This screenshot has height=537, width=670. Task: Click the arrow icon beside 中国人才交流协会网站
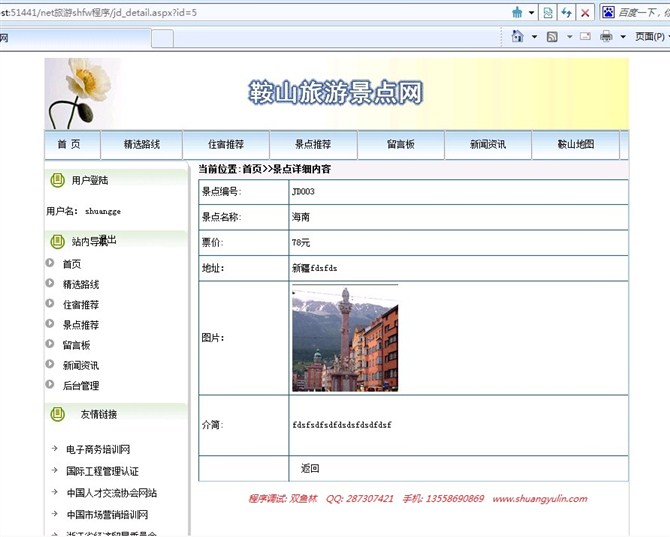tap(55, 492)
